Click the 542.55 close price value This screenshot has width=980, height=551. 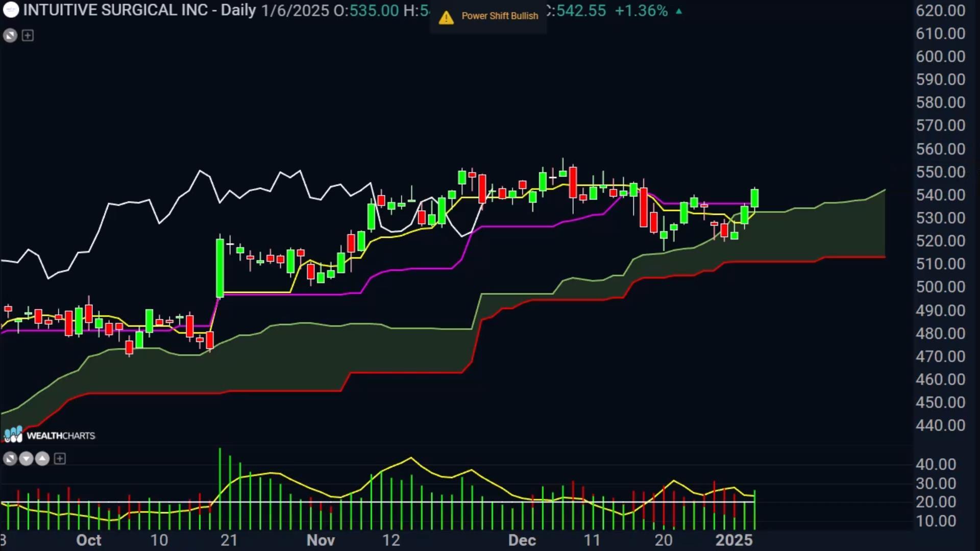point(581,10)
